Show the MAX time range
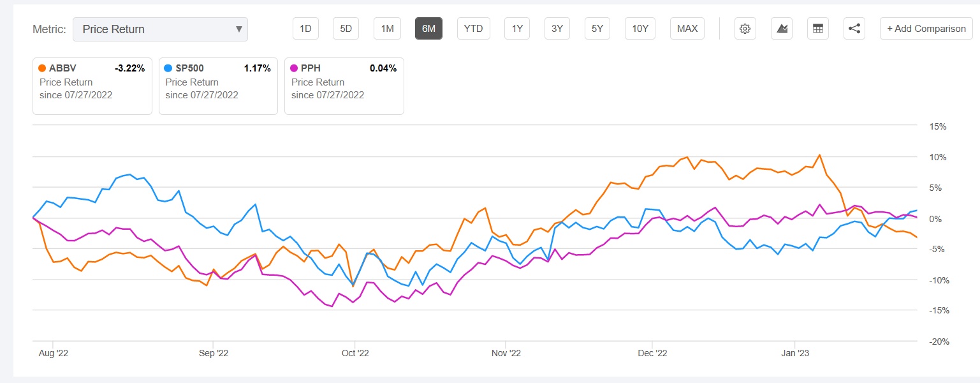The height and width of the screenshot is (383, 980). click(687, 29)
